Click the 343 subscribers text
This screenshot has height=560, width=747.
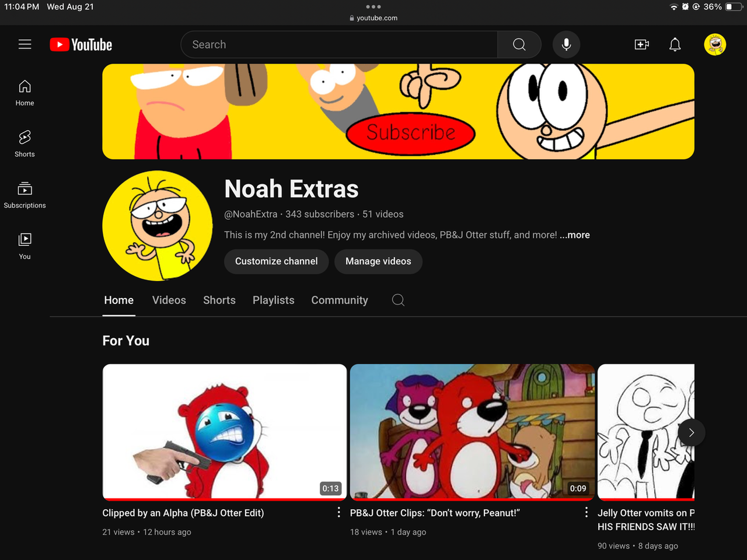320,214
